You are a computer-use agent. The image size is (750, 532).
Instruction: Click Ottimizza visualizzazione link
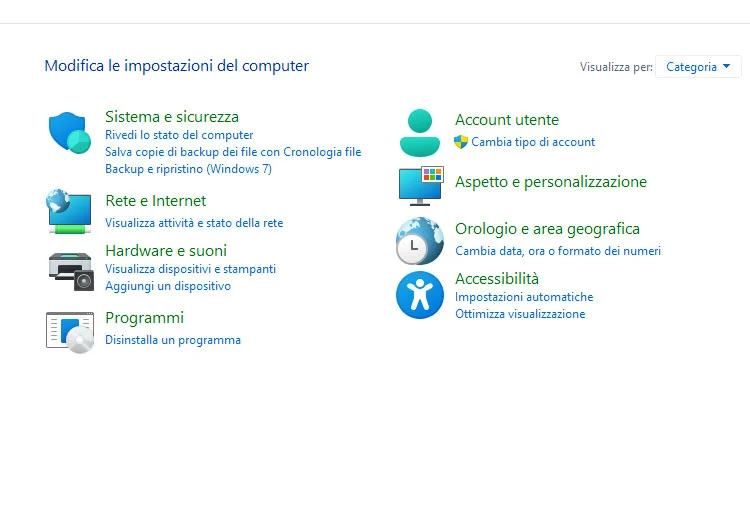pyautogui.click(x=520, y=314)
